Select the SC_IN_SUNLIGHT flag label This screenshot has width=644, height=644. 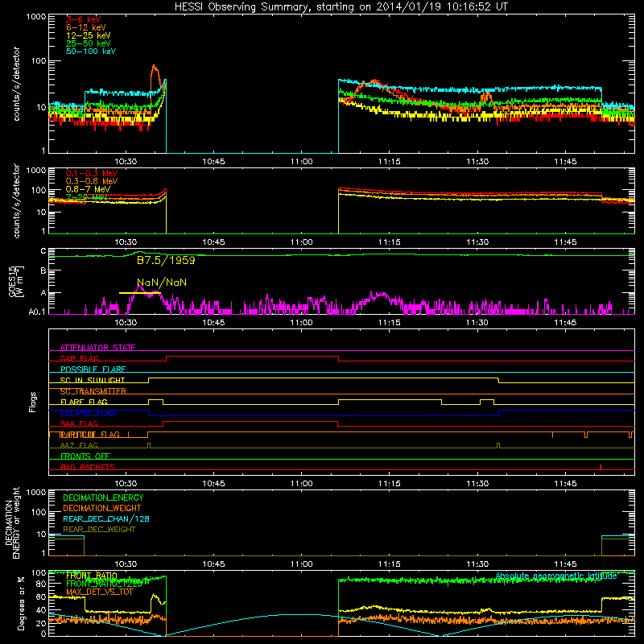tap(93, 380)
